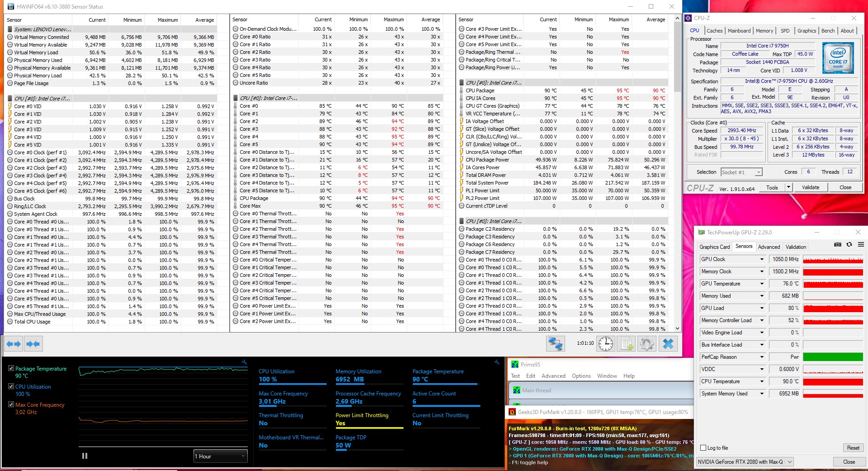Click the Reset button in GPU-Z
The height and width of the screenshot is (471, 868).
tap(853, 448)
